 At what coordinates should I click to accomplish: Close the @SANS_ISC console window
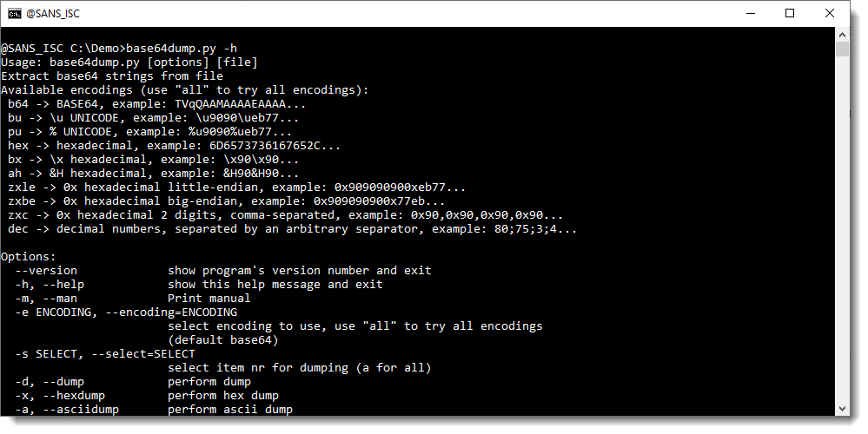click(830, 13)
